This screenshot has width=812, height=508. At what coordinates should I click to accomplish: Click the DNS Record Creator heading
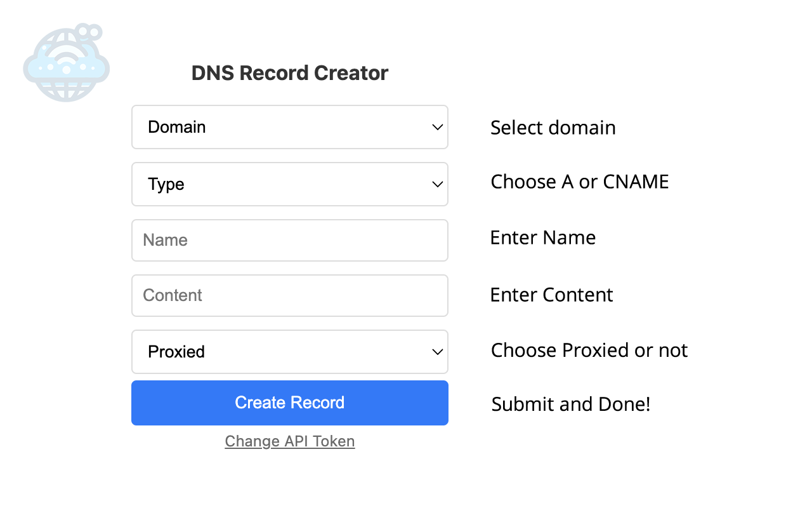[x=290, y=73]
